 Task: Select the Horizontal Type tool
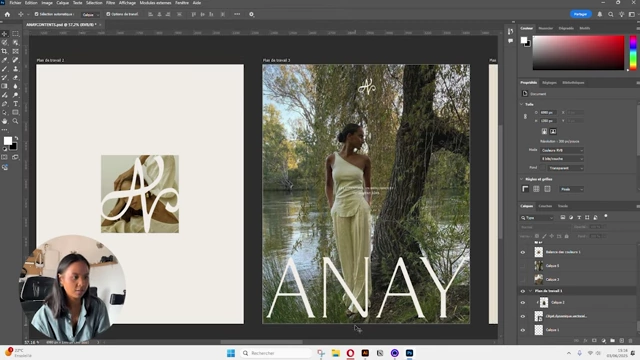[16, 104]
